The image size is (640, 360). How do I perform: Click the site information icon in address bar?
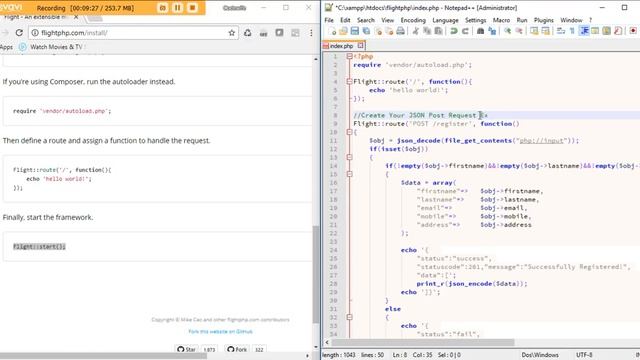click(35, 33)
